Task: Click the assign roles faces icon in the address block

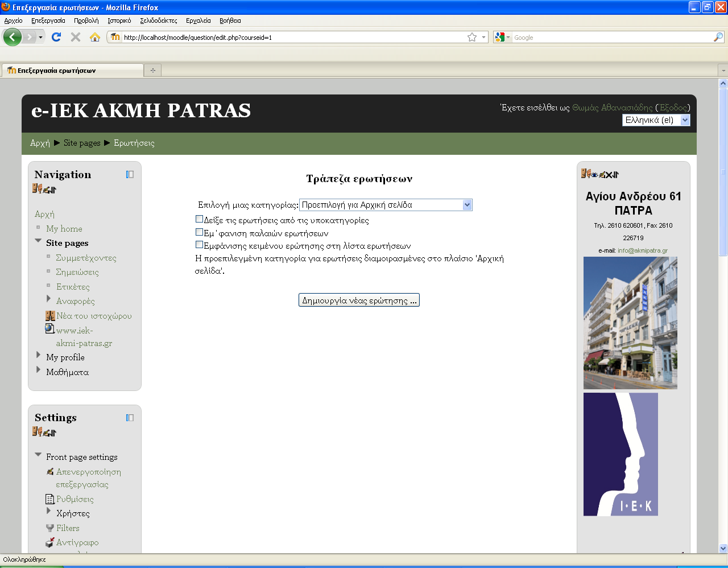Action: click(586, 173)
